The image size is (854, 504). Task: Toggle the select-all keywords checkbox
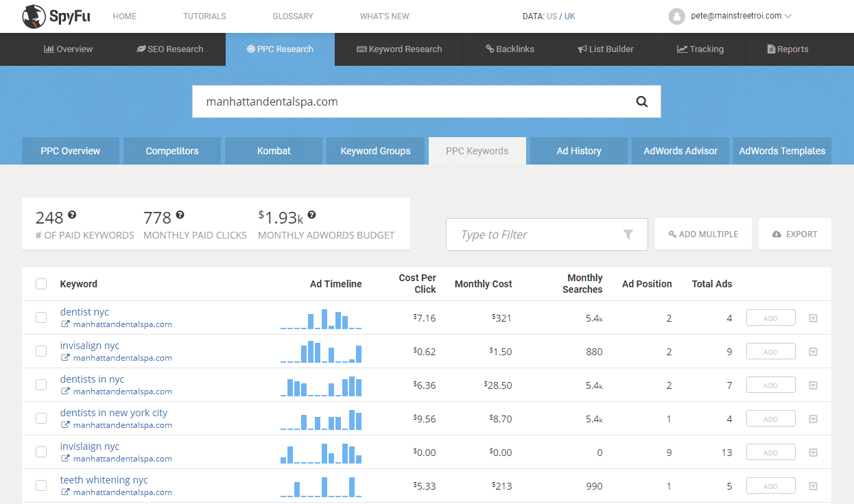point(41,284)
